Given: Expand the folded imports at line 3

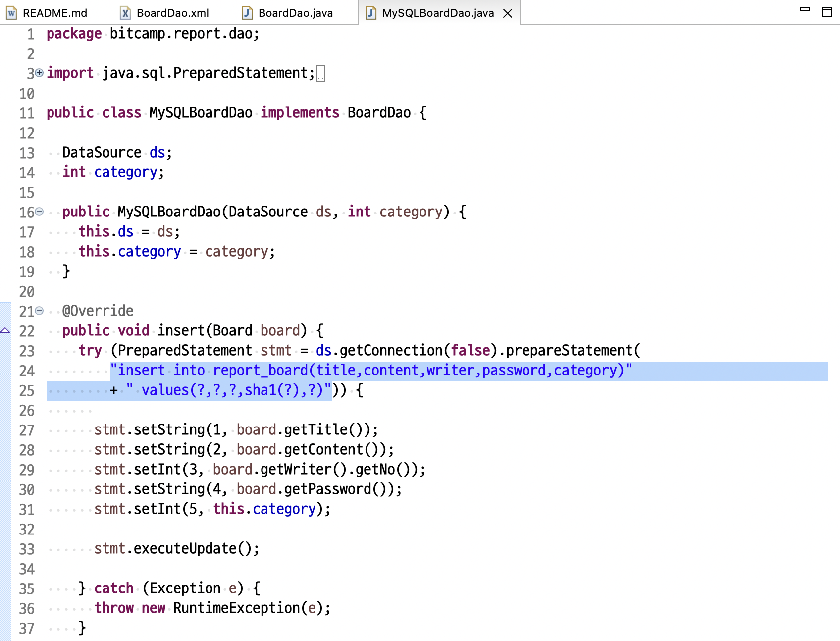Looking at the screenshot, I should [x=39, y=73].
